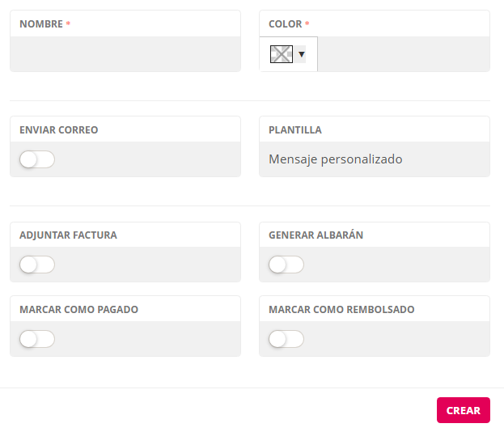Click the required asterisk next to Nombre
504x432 pixels.
pos(68,24)
